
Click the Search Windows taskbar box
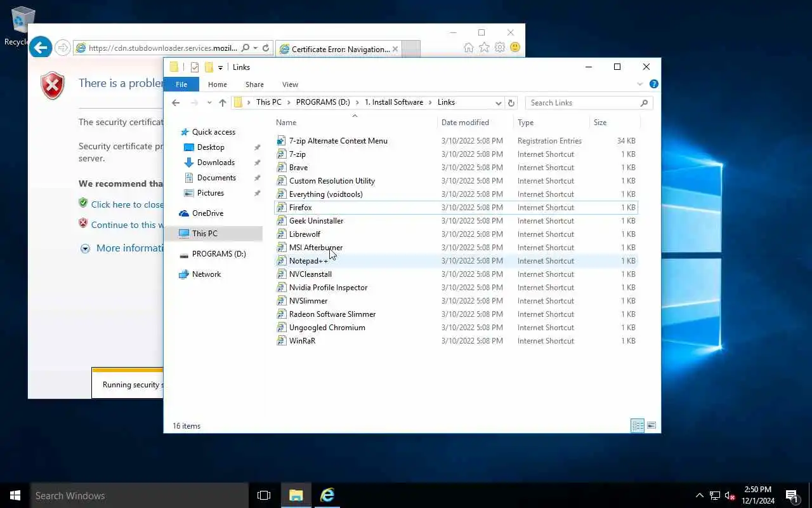140,495
